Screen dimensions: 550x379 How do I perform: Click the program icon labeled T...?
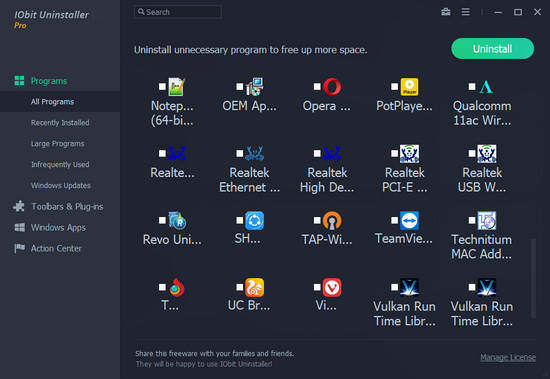[177, 287]
